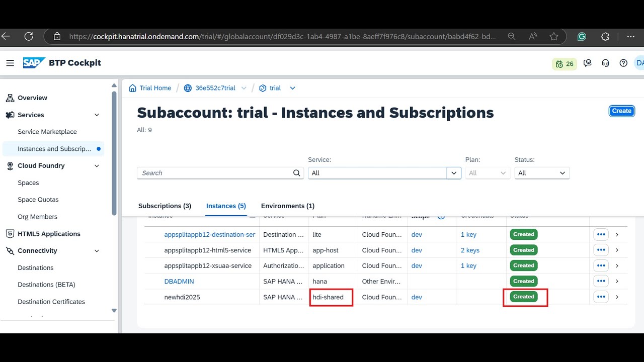Open read aloud icon in address bar
Image resolution: width=644 pixels, height=362 pixels.
(x=533, y=36)
